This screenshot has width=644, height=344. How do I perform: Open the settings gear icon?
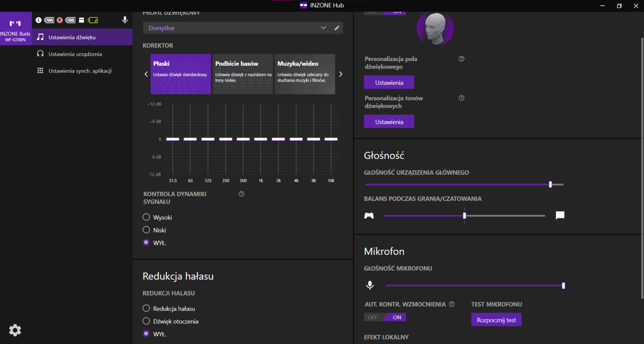(15, 330)
